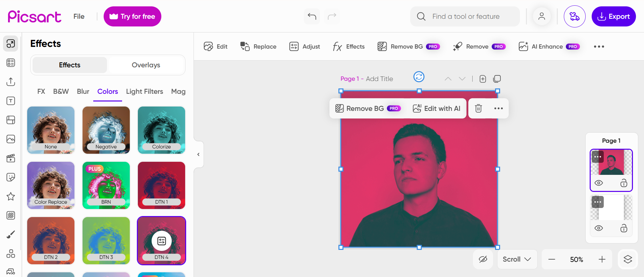
Task: Toggle visibility of the second blank layer
Action: point(599,228)
